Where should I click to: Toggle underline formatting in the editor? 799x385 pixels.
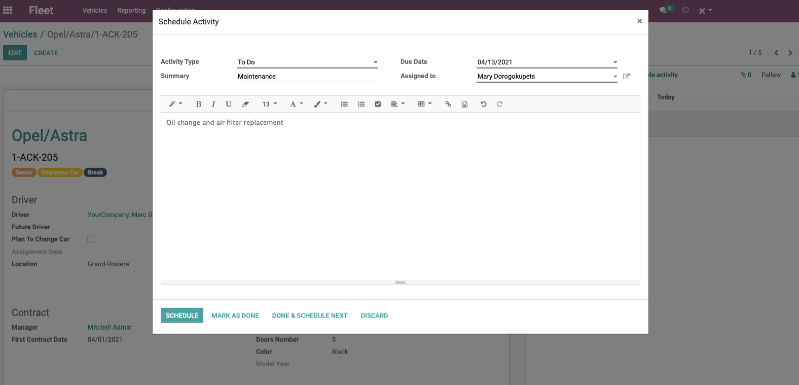tap(228, 104)
